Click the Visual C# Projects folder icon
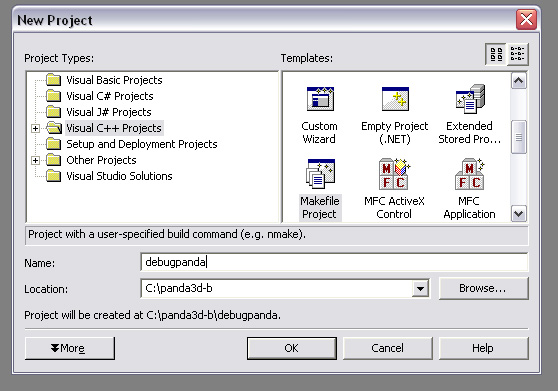The height and width of the screenshot is (391, 558). [x=54, y=96]
